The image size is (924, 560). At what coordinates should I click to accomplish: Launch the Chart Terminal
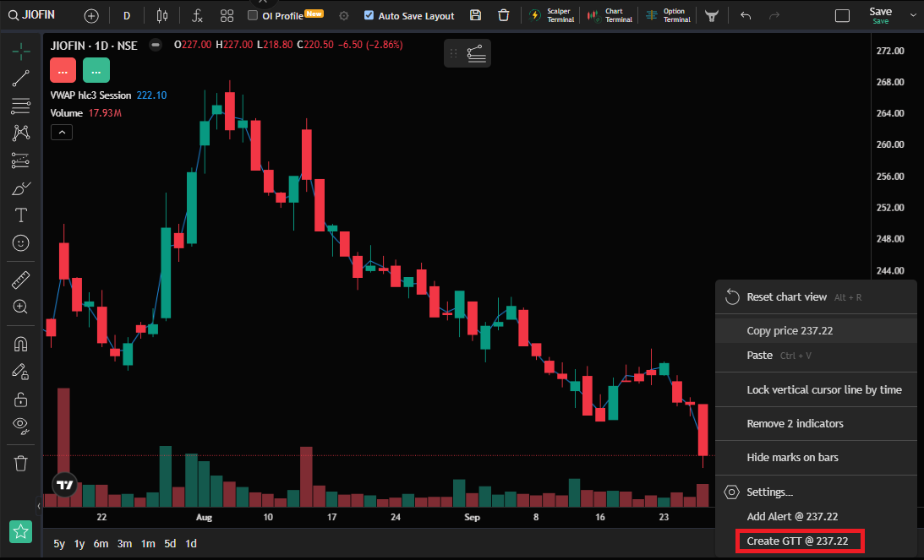pos(610,15)
